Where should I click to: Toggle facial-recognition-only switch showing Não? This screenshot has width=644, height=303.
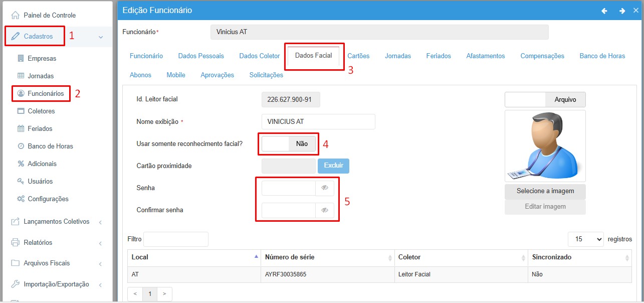289,143
